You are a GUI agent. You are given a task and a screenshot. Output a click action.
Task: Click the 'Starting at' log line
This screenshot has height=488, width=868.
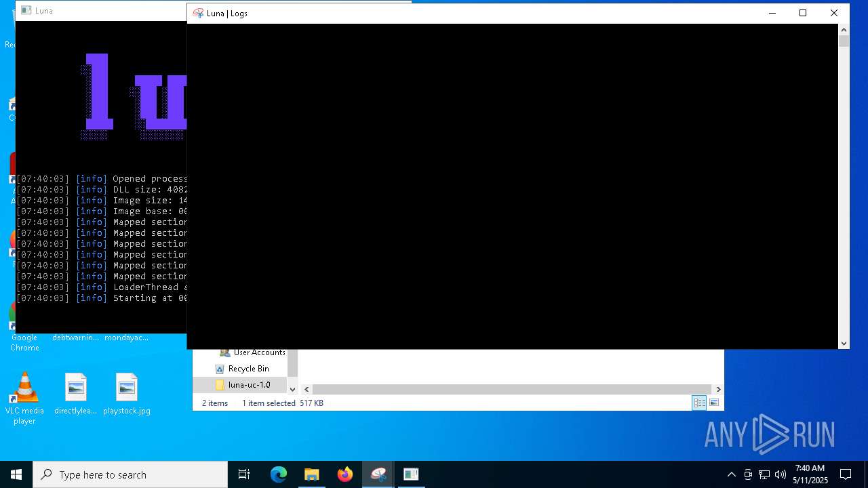pyautogui.click(x=102, y=298)
